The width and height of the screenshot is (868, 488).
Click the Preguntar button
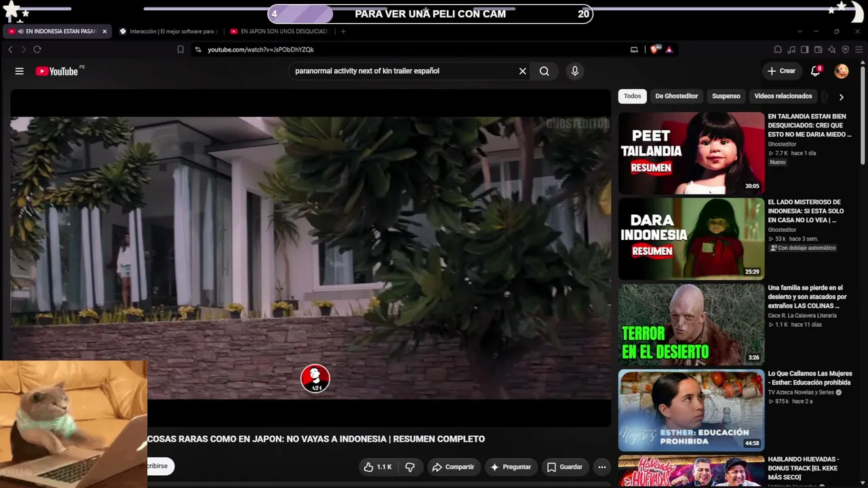coord(511,467)
